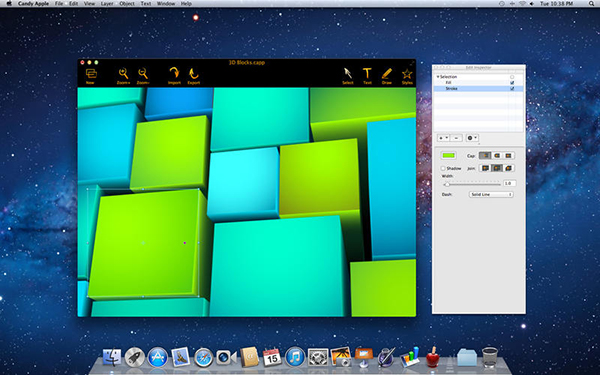Image resolution: width=600 pixels, height=375 pixels.
Task: Activate the Select arrow tool
Action: click(x=347, y=73)
